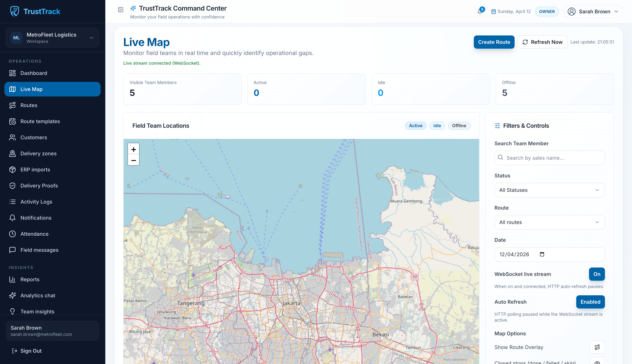Toggle the Idle status chip
The height and width of the screenshot is (364, 632).
click(437, 126)
